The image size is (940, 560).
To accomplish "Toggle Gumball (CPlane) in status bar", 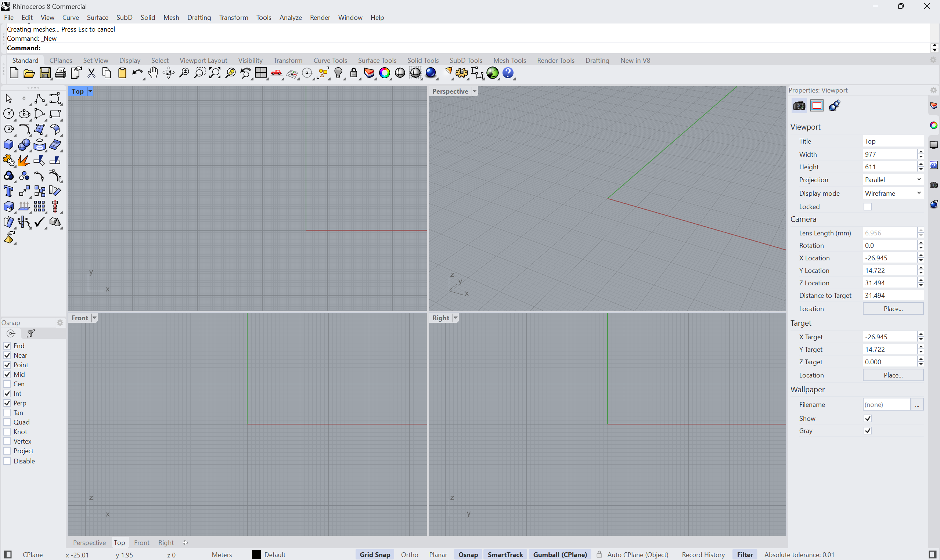I will (560, 554).
